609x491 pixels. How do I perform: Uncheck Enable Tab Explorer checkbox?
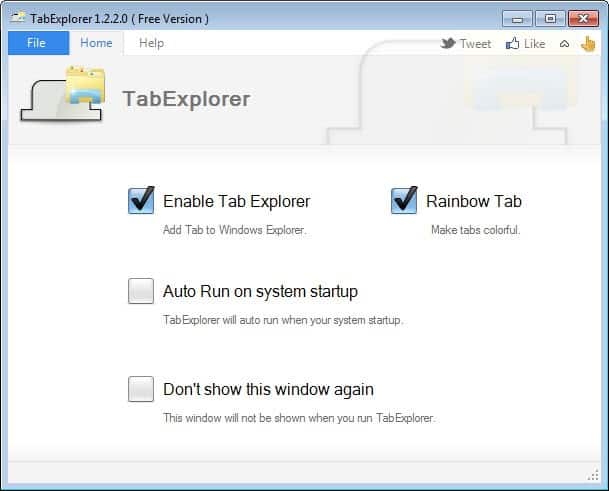coord(141,201)
